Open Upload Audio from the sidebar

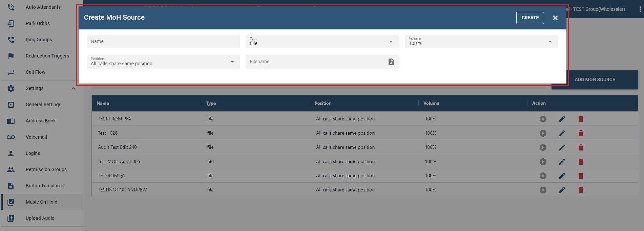point(40,218)
